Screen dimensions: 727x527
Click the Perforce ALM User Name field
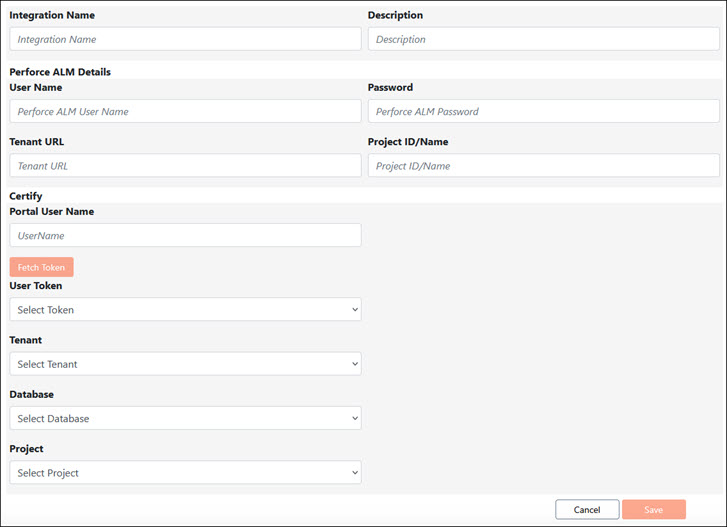(185, 111)
